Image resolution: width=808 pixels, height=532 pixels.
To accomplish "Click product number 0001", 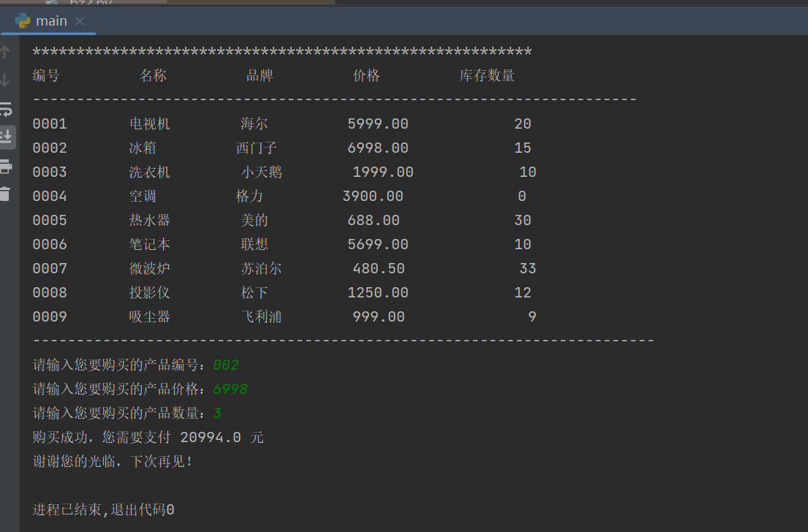I will (50, 124).
